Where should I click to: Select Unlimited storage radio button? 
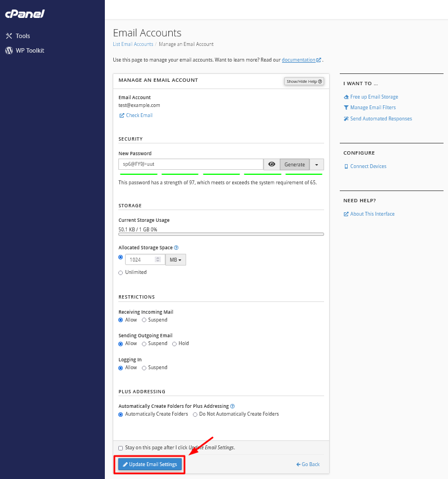click(x=121, y=272)
